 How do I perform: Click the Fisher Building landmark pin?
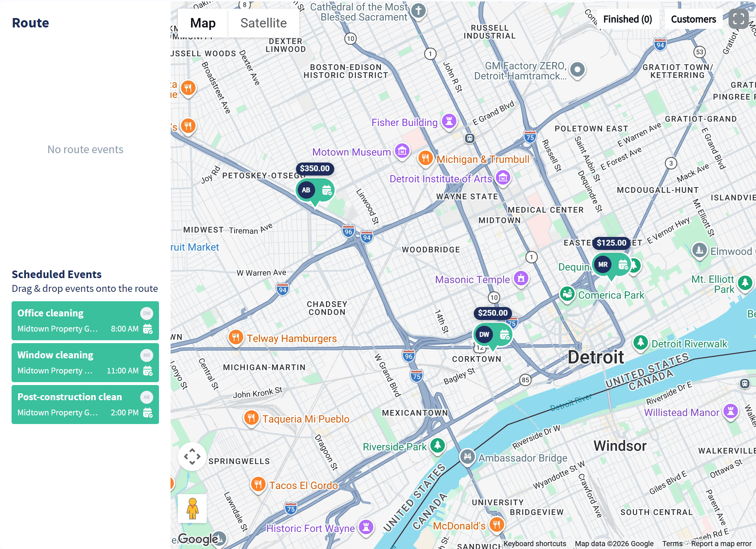pos(449,121)
